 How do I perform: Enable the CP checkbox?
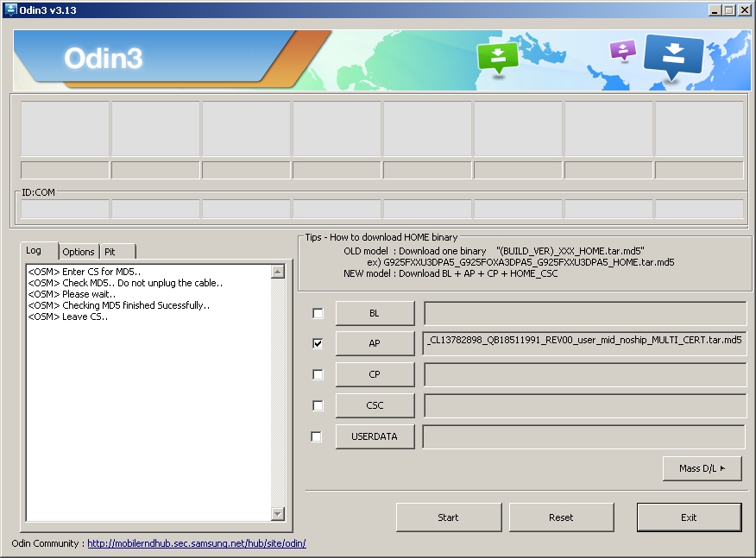(318, 374)
